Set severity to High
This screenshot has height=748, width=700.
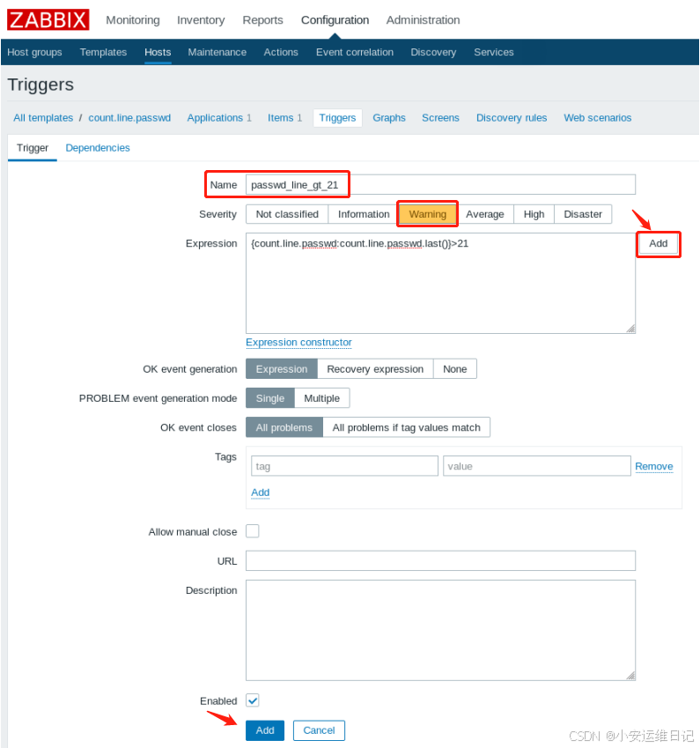coord(534,214)
